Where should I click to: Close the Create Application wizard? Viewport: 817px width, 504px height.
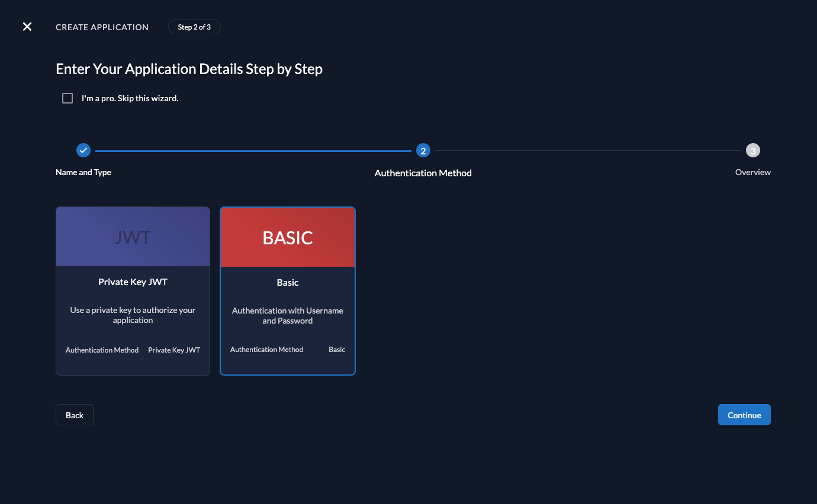coord(27,27)
